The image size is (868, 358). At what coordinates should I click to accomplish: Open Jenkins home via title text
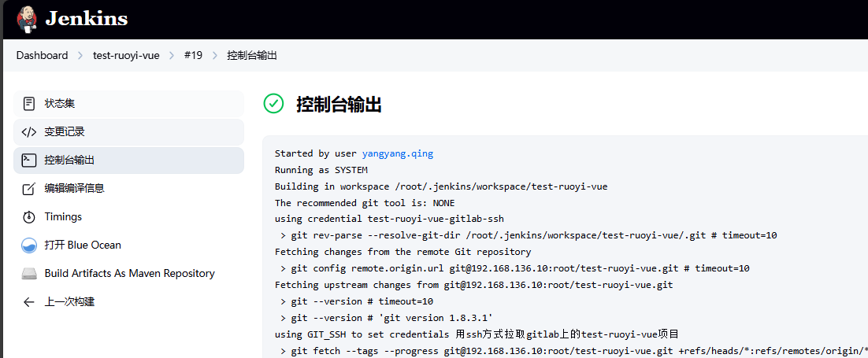pyautogui.click(x=87, y=19)
